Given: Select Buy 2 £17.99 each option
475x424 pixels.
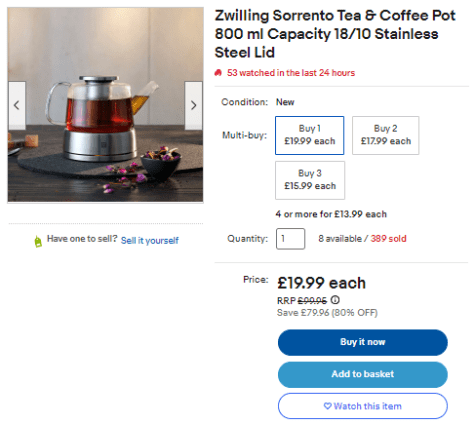Looking at the screenshot, I should click(x=385, y=135).
